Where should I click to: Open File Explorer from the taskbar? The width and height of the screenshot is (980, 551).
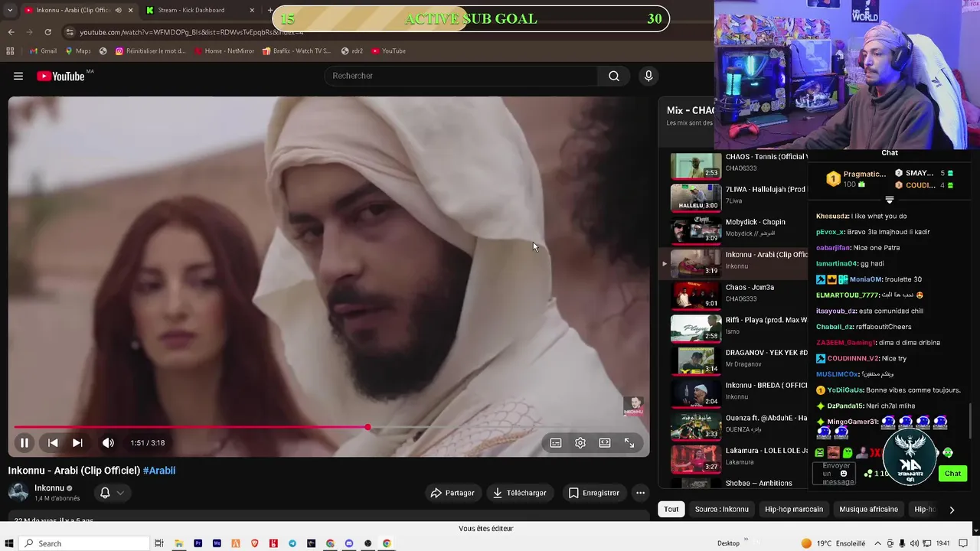tap(178, 543)
